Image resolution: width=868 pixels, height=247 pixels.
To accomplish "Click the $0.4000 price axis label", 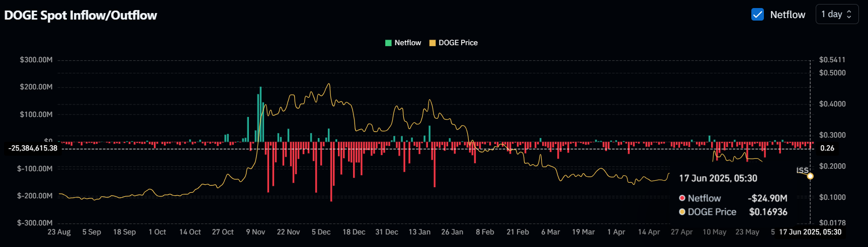I will tap(832, 104).
